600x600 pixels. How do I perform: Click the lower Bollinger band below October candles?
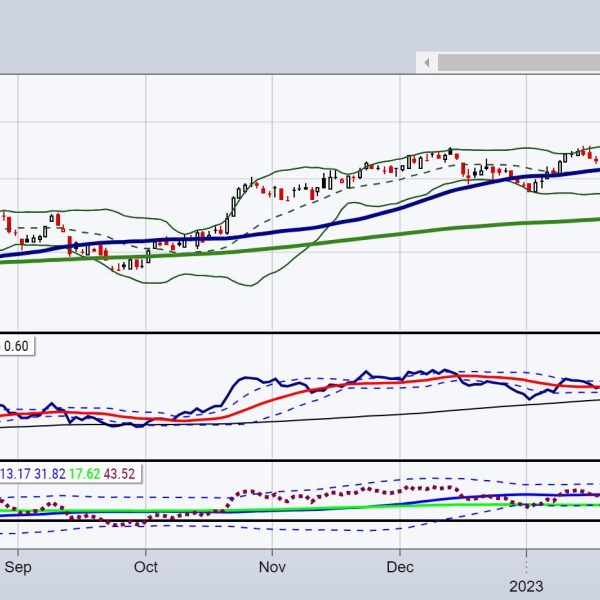point(150,282)
